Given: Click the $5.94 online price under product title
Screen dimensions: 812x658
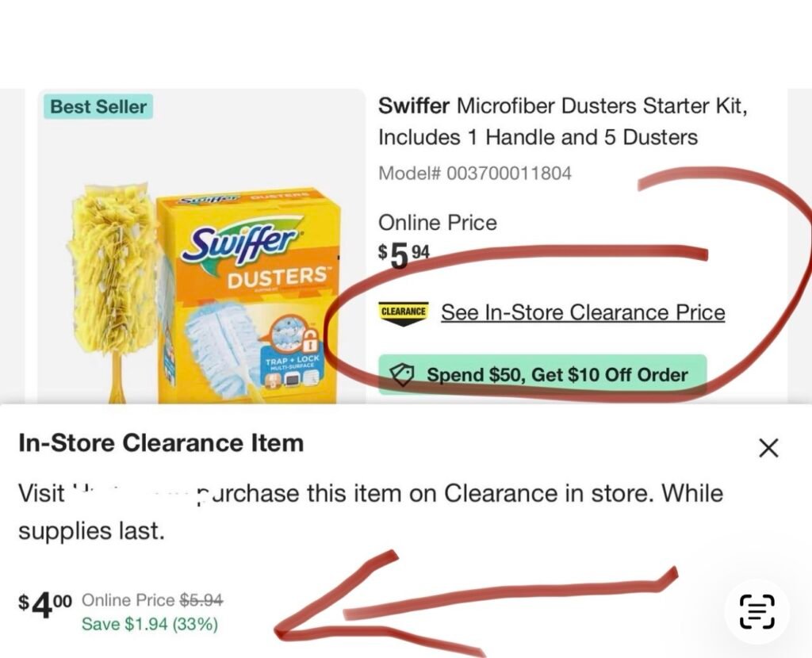Looking at the screenshot, I should (404, 254).
